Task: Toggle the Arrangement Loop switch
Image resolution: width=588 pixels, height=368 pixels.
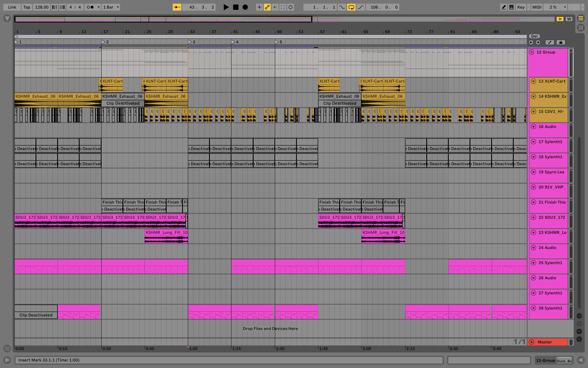Action: [351, 7]
